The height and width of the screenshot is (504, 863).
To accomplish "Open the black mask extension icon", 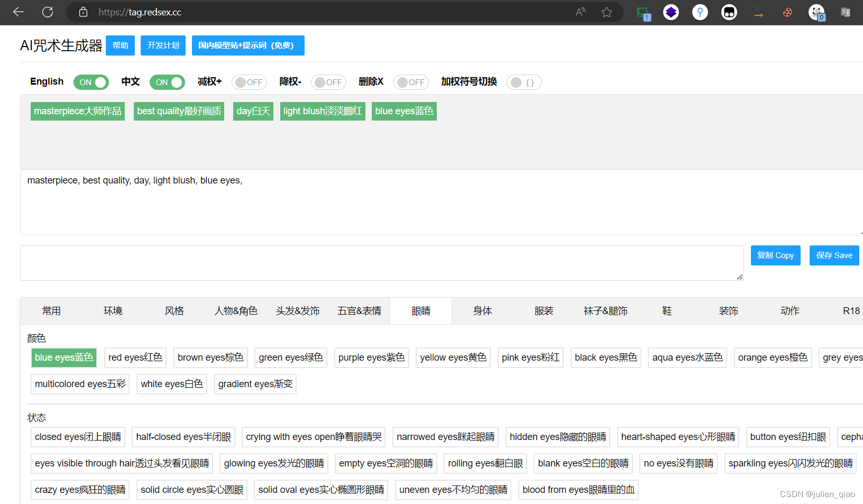I will pos(729,12).
